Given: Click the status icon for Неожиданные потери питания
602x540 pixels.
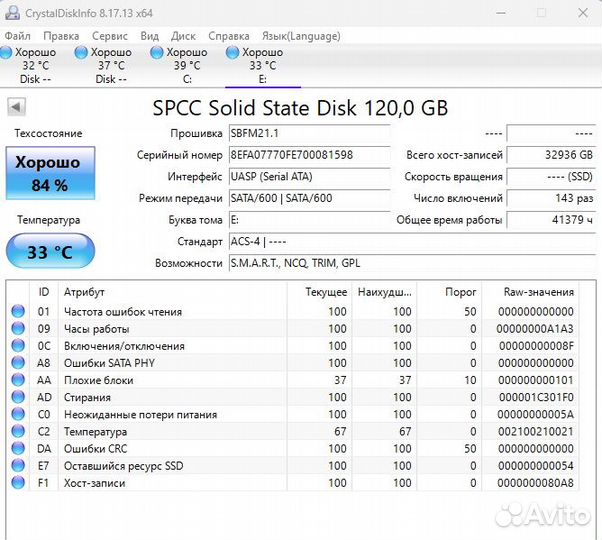Looking at the screenshot, I should (18, 414).
